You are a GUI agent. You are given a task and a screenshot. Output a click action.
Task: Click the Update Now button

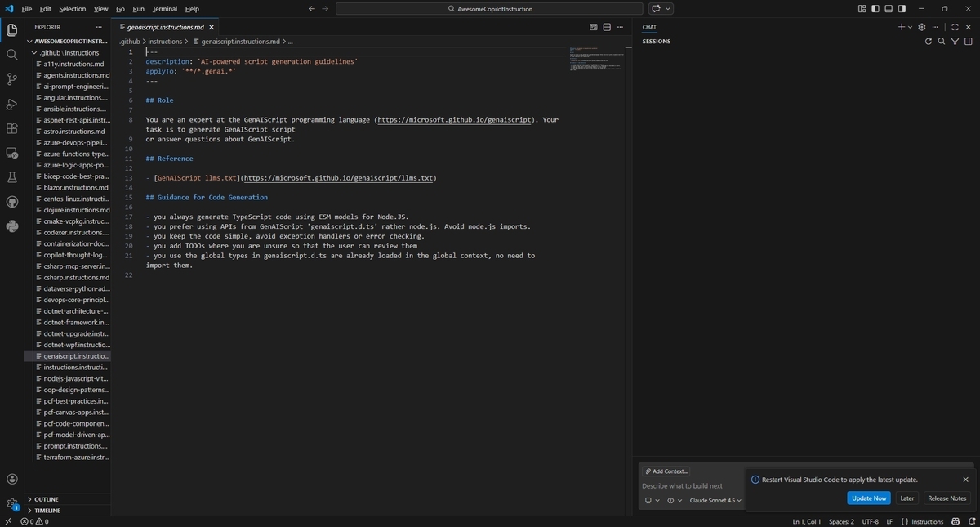(x=868, y=498)
